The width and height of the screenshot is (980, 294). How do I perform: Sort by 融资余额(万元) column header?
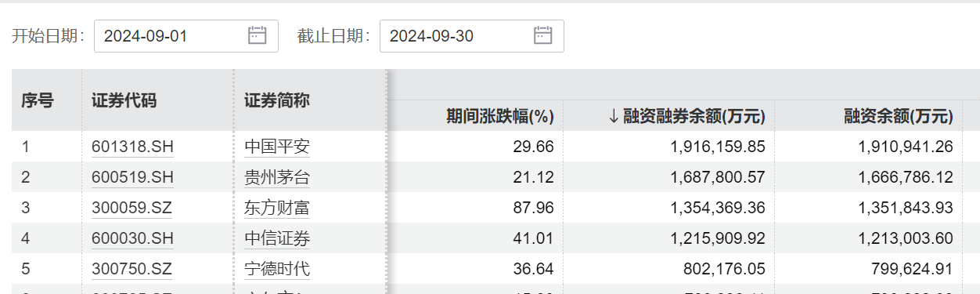tap(898, 117)
